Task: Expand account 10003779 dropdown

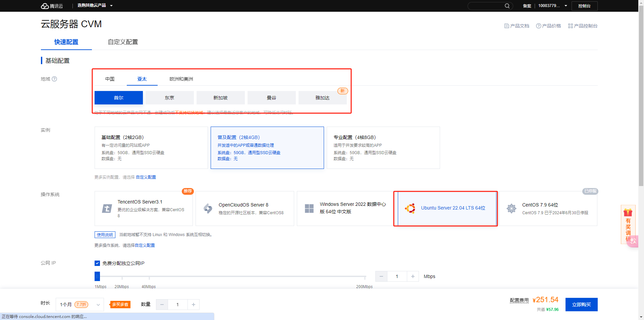Action: coord(552,6)
